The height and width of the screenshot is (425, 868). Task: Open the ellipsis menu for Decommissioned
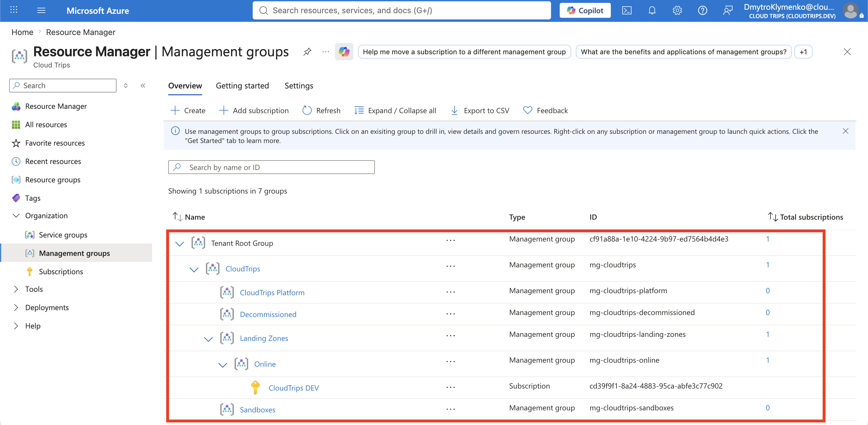[450, 314]
